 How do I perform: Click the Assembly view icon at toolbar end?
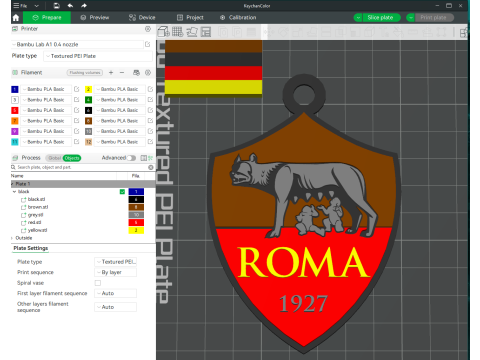[x=464, y=32]
